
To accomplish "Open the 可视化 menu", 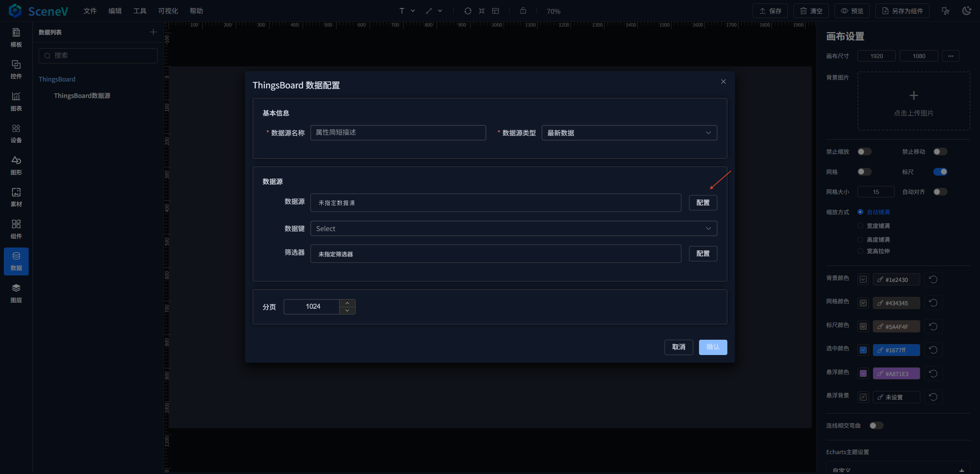I will (x=168, y=11).
